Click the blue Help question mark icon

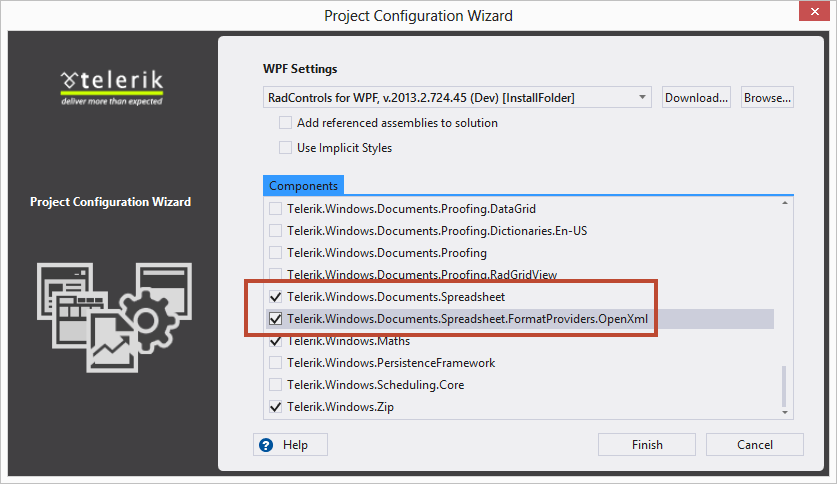coord(266,445)
